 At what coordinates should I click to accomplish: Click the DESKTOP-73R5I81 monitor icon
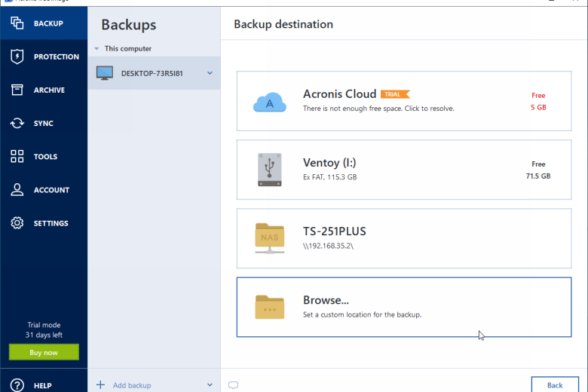(105, 73)
